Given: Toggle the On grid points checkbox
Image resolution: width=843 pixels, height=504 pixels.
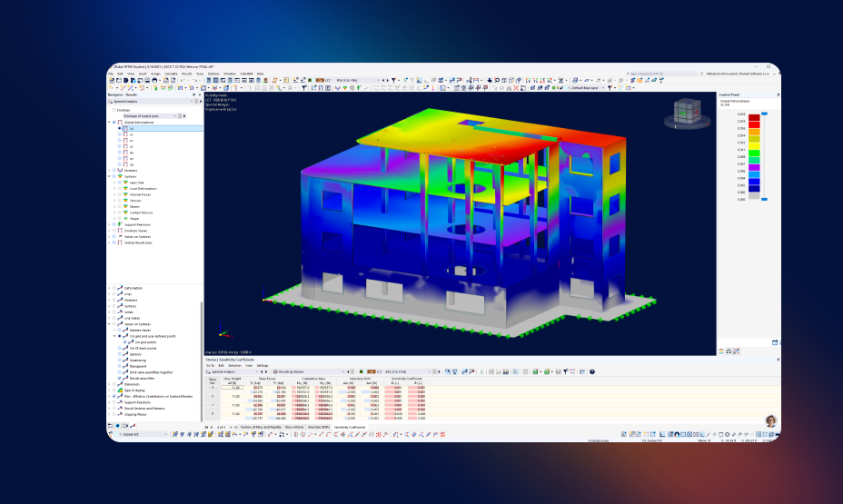Looking at the screenshot, I should [124, 342].
